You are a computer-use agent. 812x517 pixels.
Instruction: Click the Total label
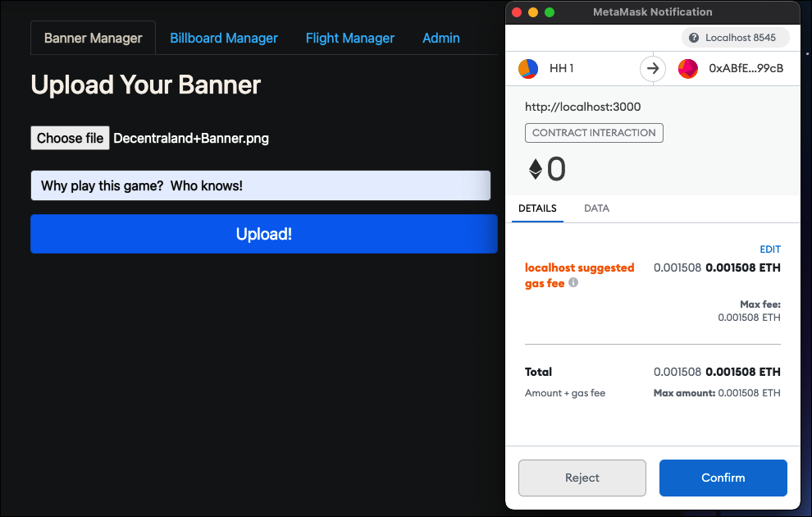coord(538,372)
